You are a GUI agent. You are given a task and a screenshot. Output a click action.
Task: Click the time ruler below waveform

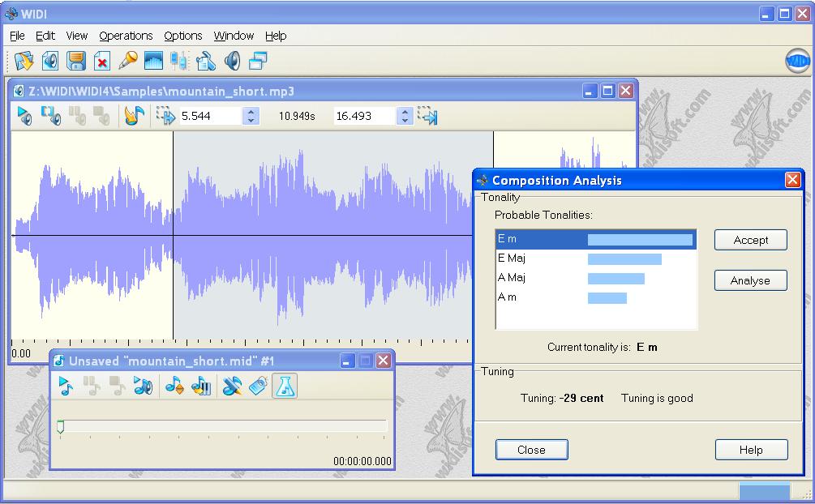pos(242,349)
